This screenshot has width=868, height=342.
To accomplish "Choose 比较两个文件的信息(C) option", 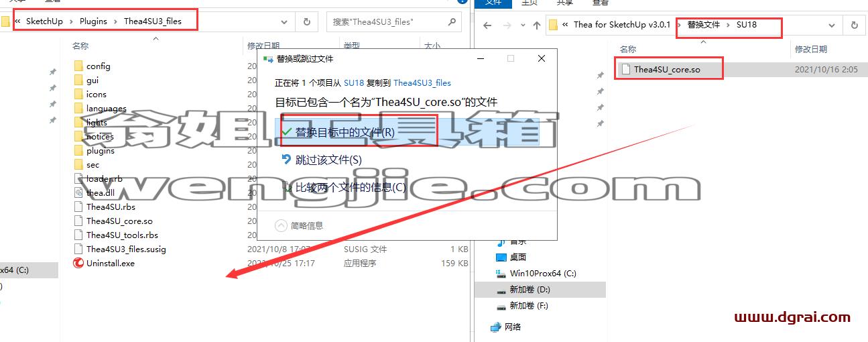I will (x=351, y=187).
